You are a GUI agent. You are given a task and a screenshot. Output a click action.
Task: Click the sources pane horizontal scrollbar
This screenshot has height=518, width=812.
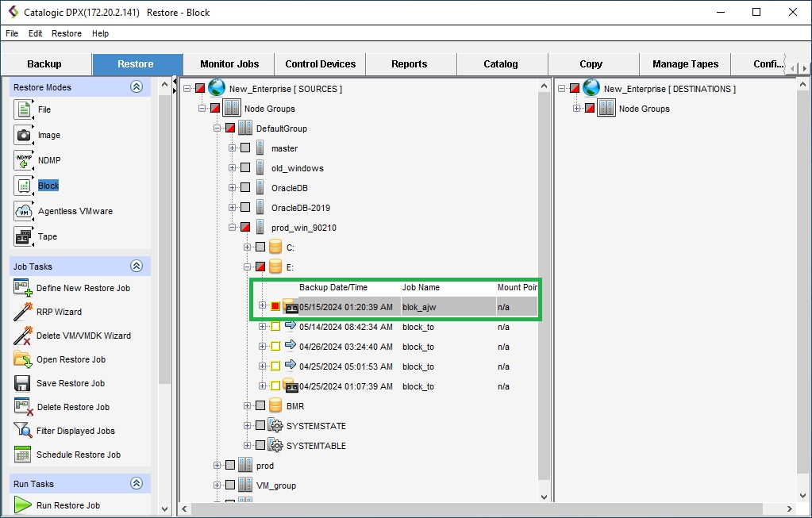point(357,508)
